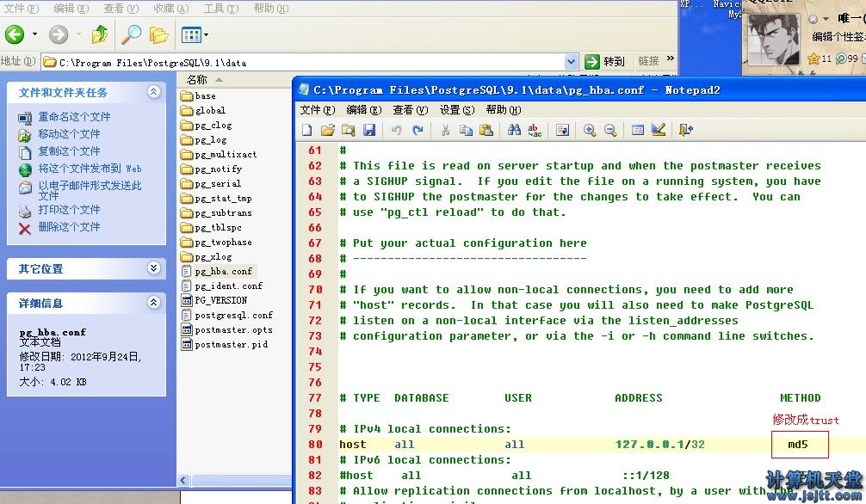Click the Explorer Forward arrow button
This screenshot has width=866, height=504.
click(x=58, y=34)
